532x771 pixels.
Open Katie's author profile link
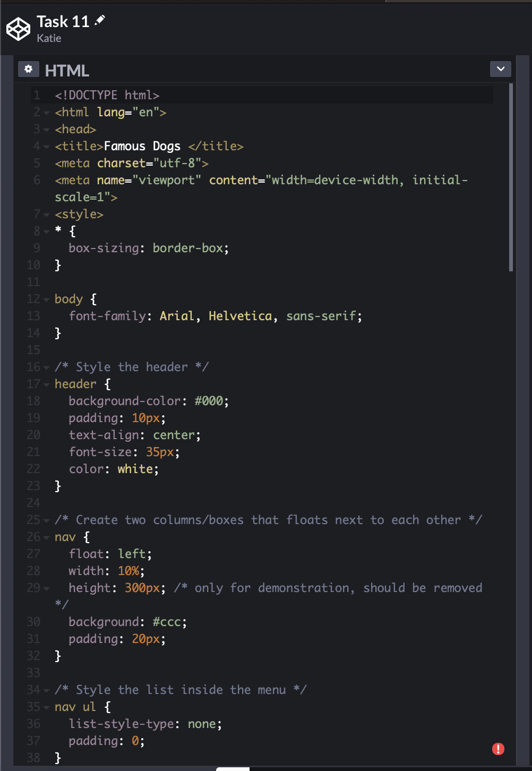tap(49, 38)
